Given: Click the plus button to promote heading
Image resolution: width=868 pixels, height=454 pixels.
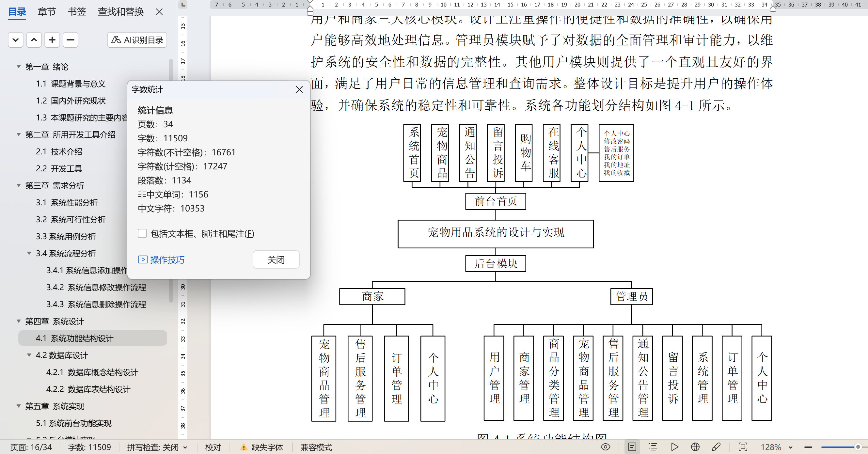Looking at the screenshot, I should click(52, 40).
